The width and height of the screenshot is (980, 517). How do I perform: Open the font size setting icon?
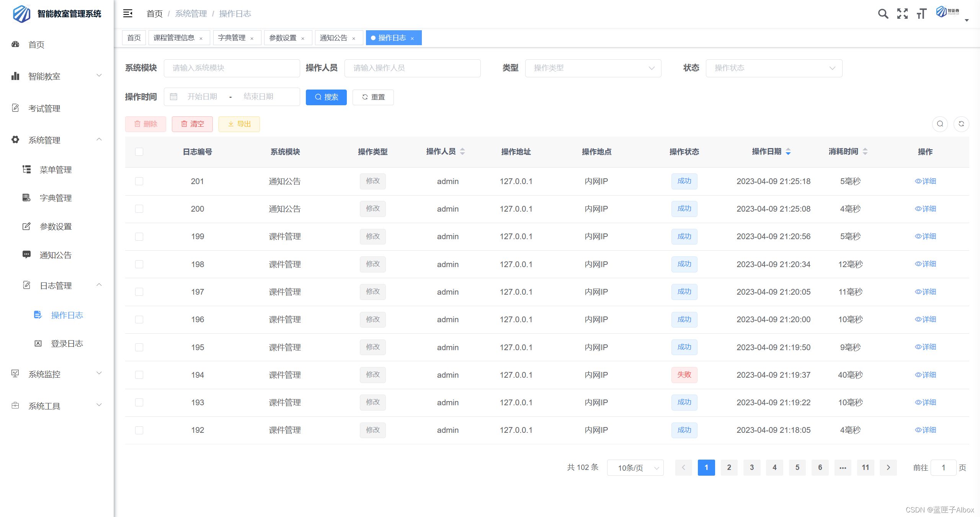click(x=921, y=14)
